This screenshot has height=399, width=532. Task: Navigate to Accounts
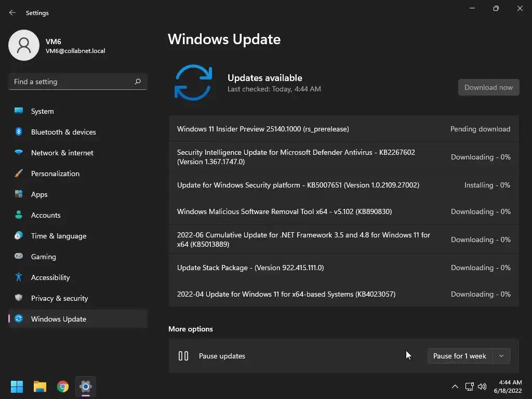point(78,215)
